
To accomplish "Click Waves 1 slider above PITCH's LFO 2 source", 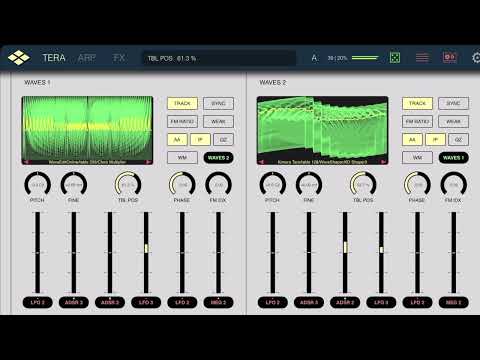I will click(x=37, y=252).
